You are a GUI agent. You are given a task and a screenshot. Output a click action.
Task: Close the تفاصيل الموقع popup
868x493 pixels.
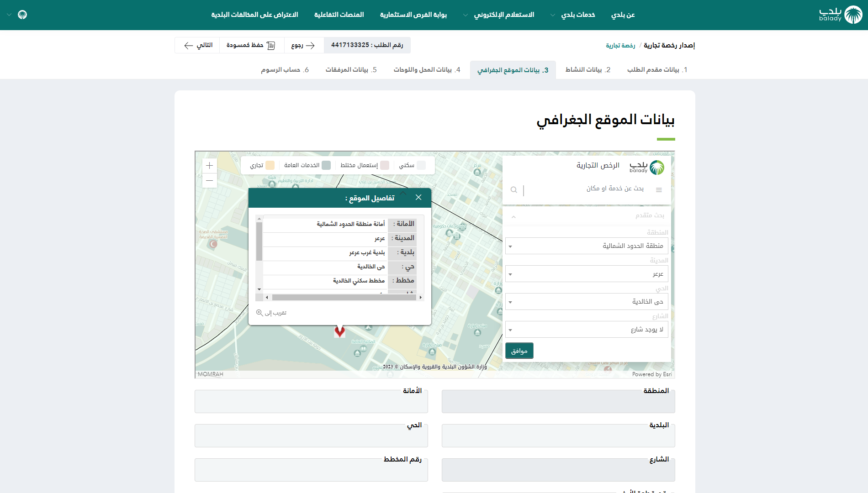(x=418, y=198)
